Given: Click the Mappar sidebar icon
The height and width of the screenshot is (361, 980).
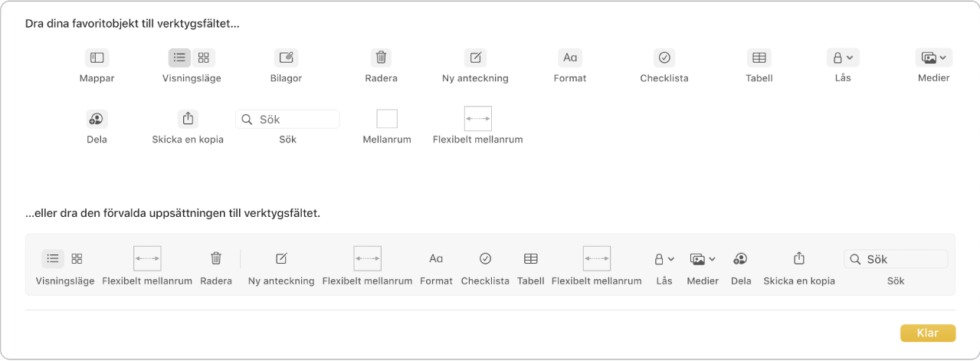Looking at the screenshot, I should pos(97,57).
